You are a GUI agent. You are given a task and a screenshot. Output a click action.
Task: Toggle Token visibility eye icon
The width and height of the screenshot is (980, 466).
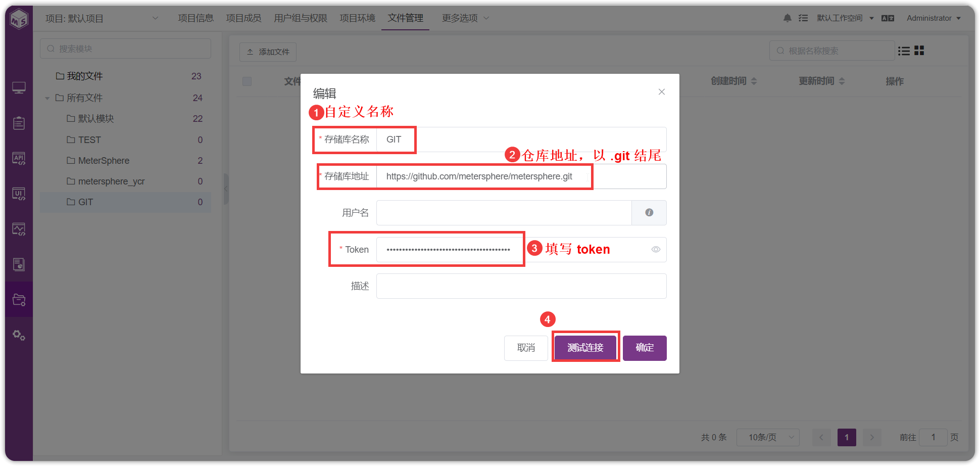656,249
